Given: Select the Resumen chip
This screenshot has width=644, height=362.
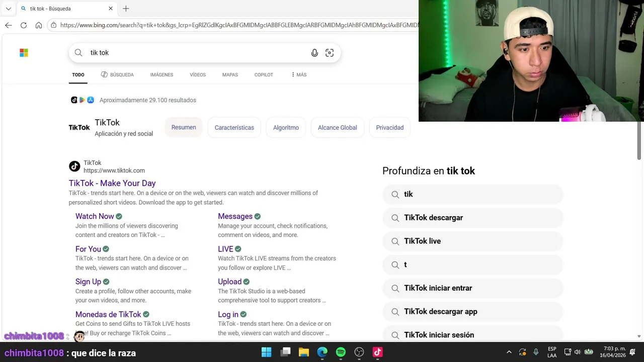Looking at the screenshot, I should (184, 128).
